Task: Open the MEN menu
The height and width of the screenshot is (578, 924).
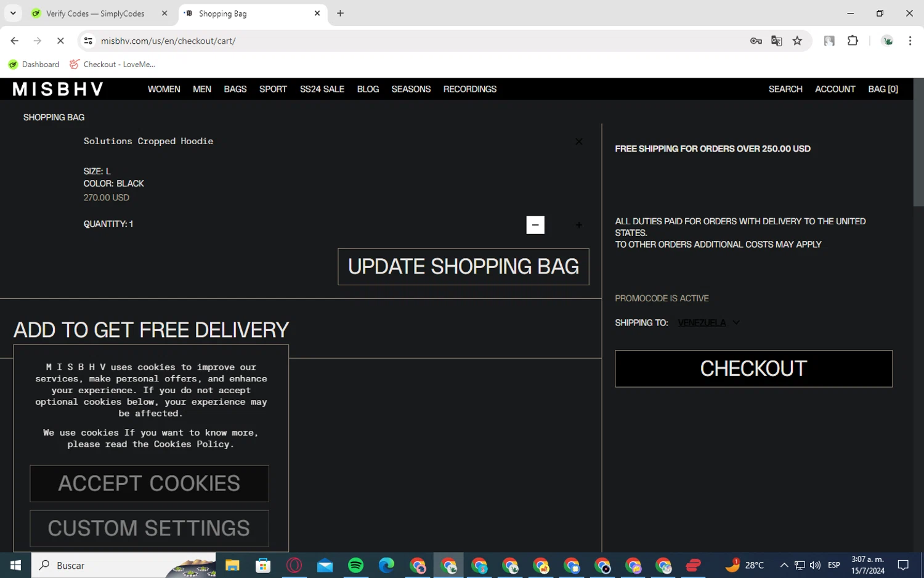Action: tap(202, 89)
